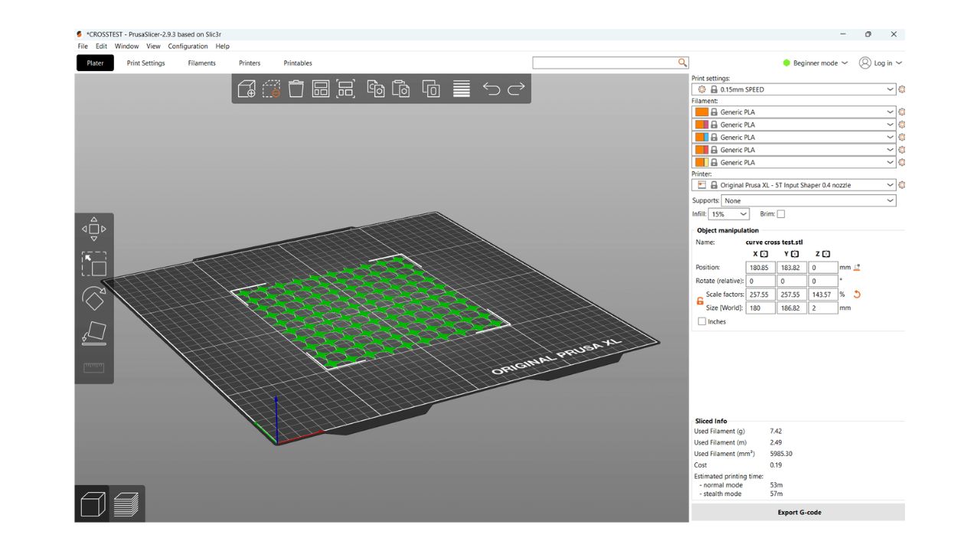The width and height of the screenshot is (980, 551).
Task: Switch to the Print Settings tab
Action: [145, 64]
